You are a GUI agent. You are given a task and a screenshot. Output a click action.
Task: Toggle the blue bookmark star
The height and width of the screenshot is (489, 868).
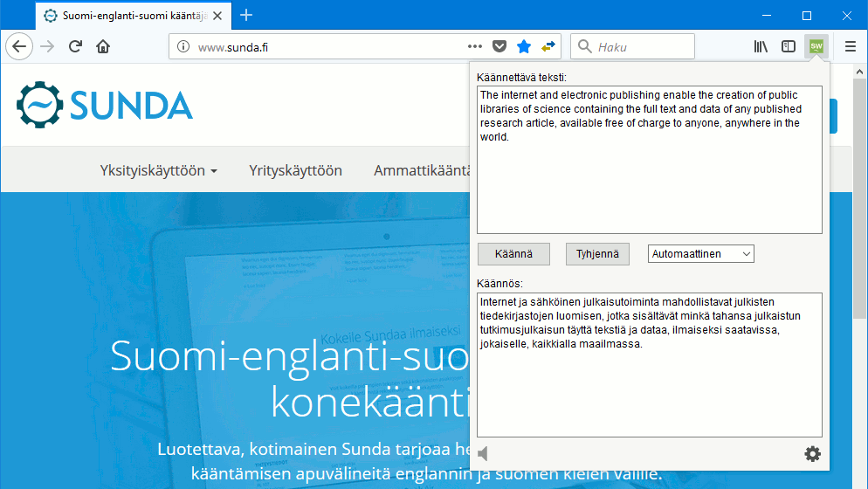click(x=524, y=46)
